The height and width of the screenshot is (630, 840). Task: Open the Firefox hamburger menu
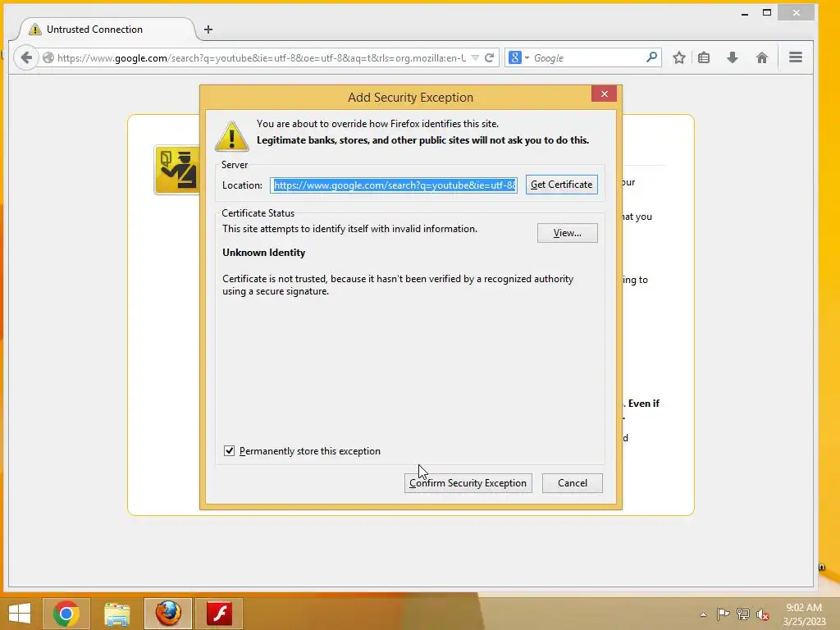point(796,57)
